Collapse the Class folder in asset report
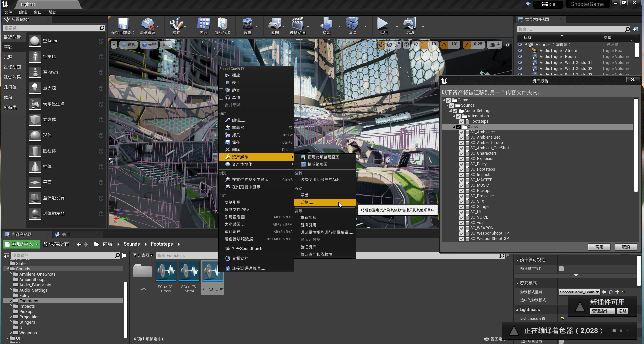This screenshot has height=344, width=644. click(454, 127)
